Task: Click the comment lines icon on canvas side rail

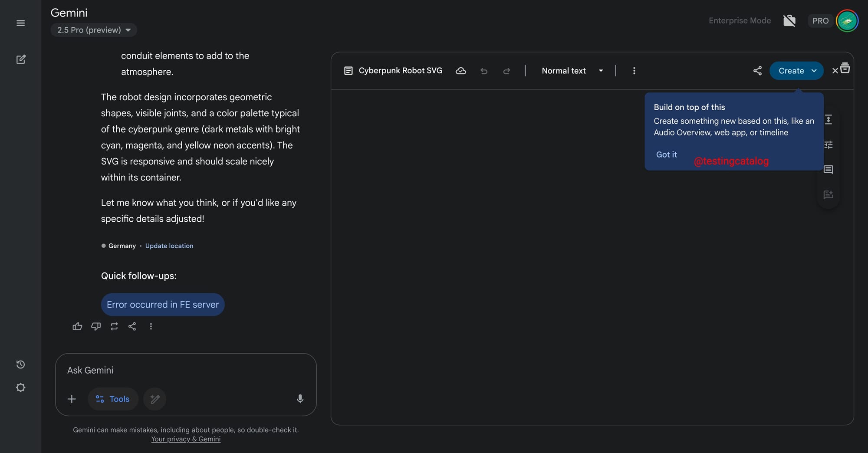Action: pyautogui.click(x=828, y=170)
